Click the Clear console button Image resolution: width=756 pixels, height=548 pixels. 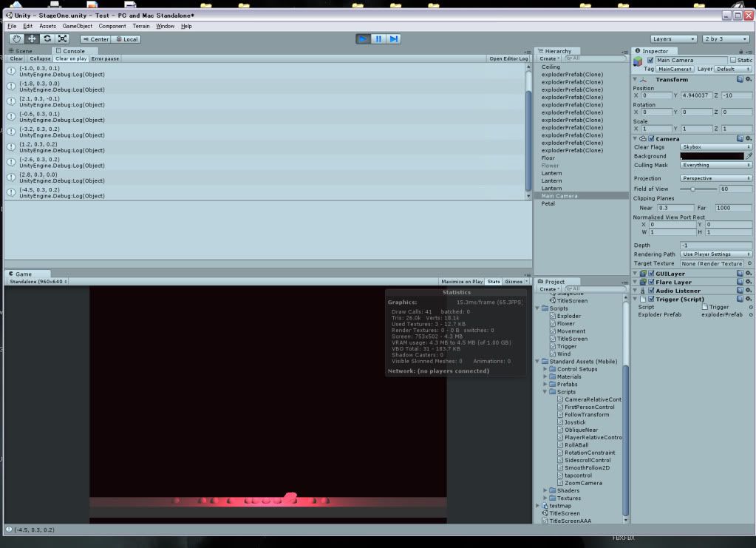coord(16,58)
